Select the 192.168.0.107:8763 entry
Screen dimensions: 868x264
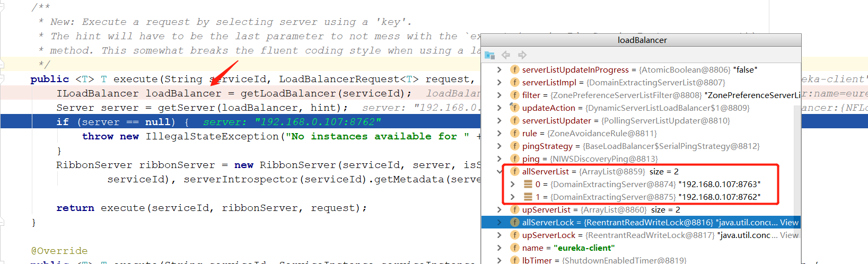[719, 184]
